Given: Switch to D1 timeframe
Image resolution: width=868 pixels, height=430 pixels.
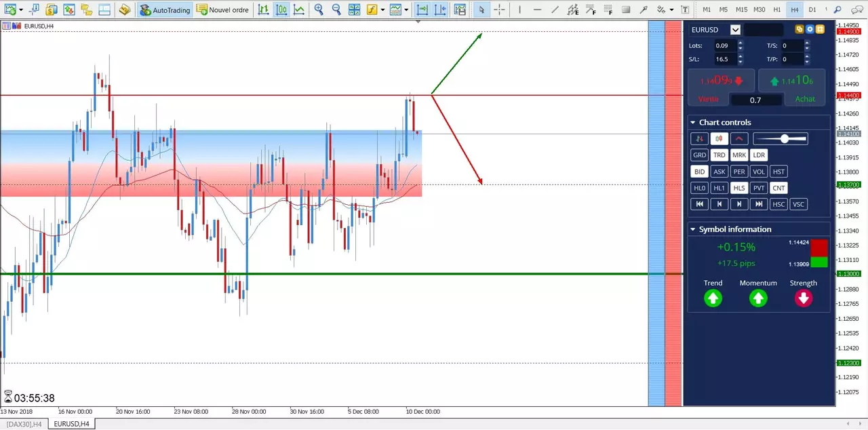Looking at the screenshot, I should [x=812, y=9].
